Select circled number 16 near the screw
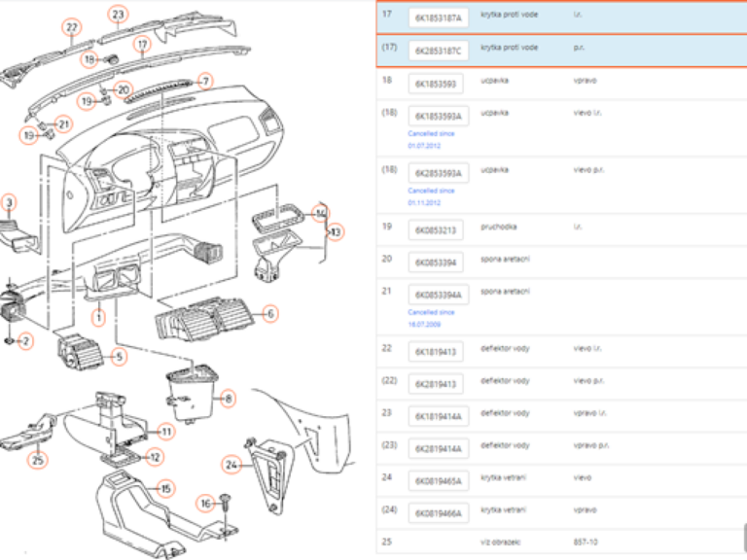The image size is (747, 560). (205, 503)
